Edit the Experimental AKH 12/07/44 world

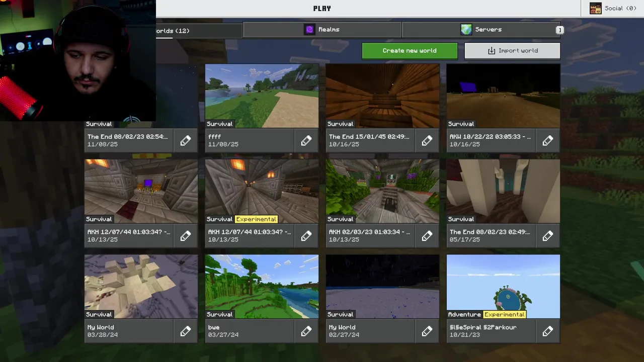click(306, 236)
